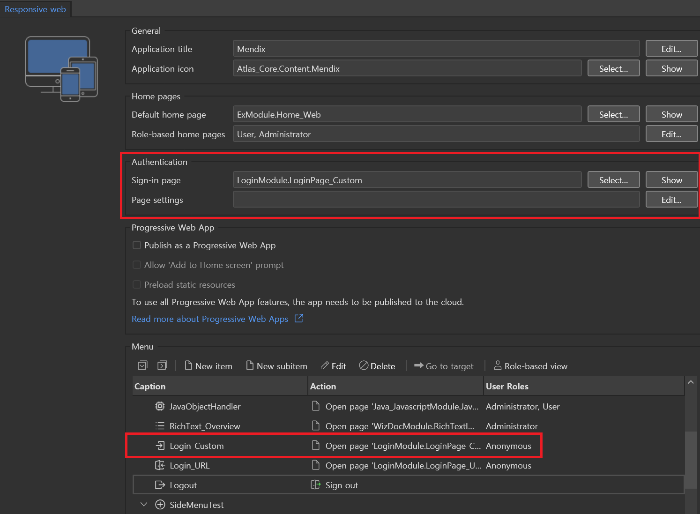Select the Login_URL menu row
Screen dimensions: 700x514
408,465
